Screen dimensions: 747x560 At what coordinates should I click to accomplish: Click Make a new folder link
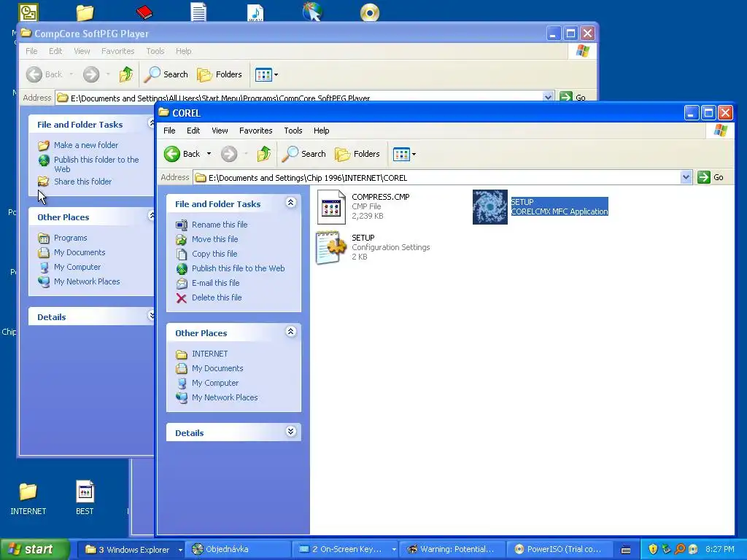[x=86, y=145]
